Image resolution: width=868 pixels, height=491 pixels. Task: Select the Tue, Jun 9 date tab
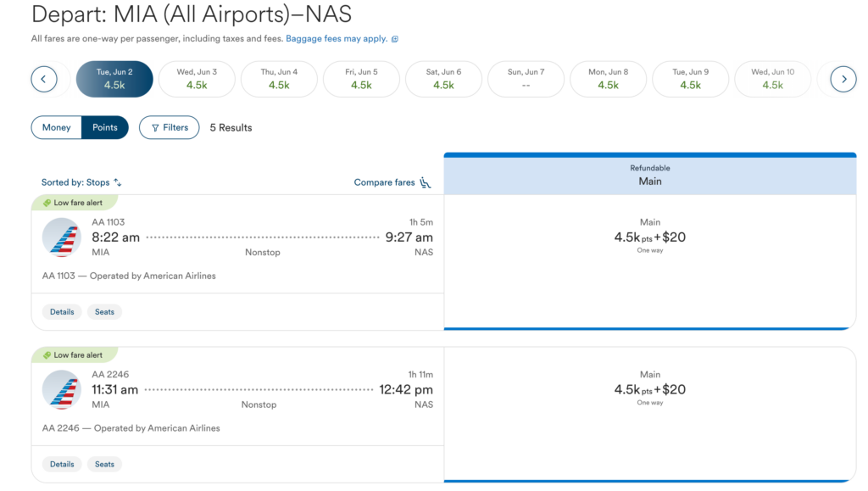tap(690, 79)
